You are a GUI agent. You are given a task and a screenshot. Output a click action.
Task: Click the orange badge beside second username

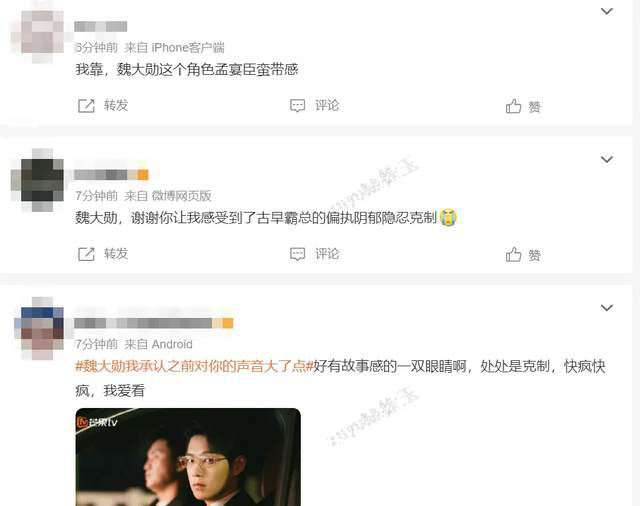pos(143,175)
